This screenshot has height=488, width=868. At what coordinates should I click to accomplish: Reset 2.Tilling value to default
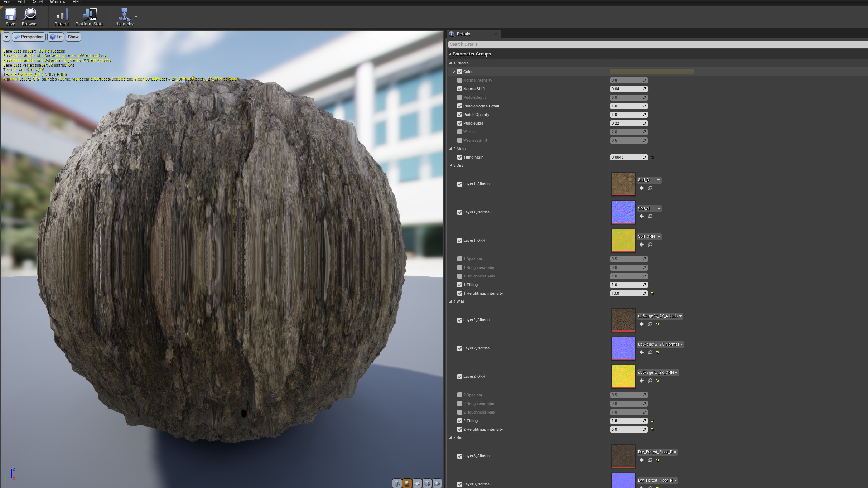[x=652, y=421]
